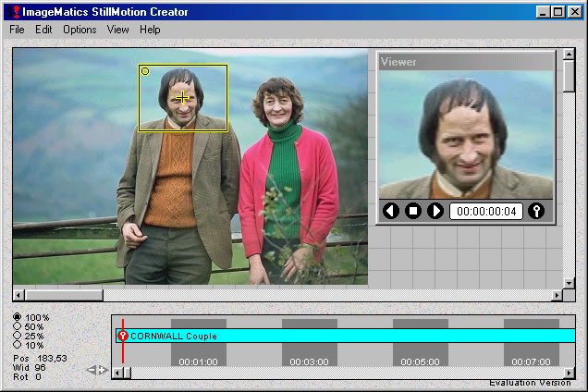Select the 50% zoom option
588x392 pixels.
(x=18, y=326)
